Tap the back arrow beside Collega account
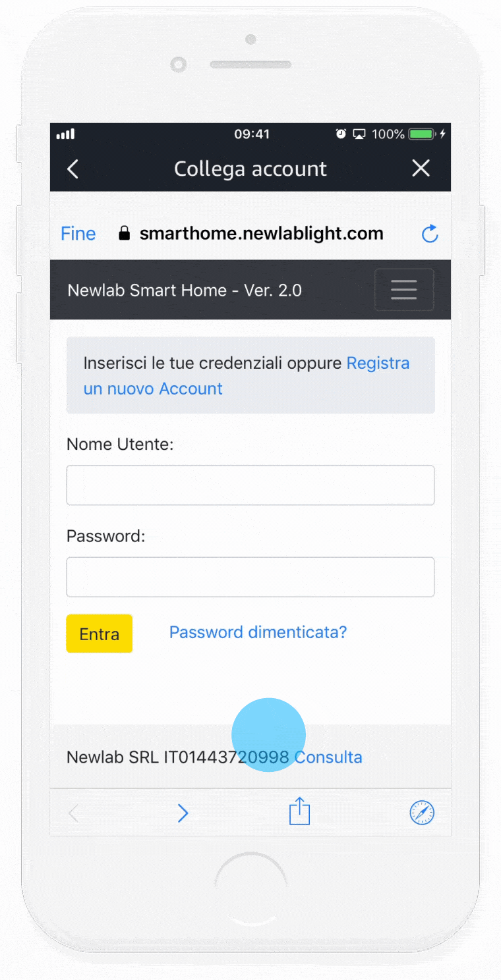The height and width of the screenshot is (980, 501). click(x=73, y=169)
